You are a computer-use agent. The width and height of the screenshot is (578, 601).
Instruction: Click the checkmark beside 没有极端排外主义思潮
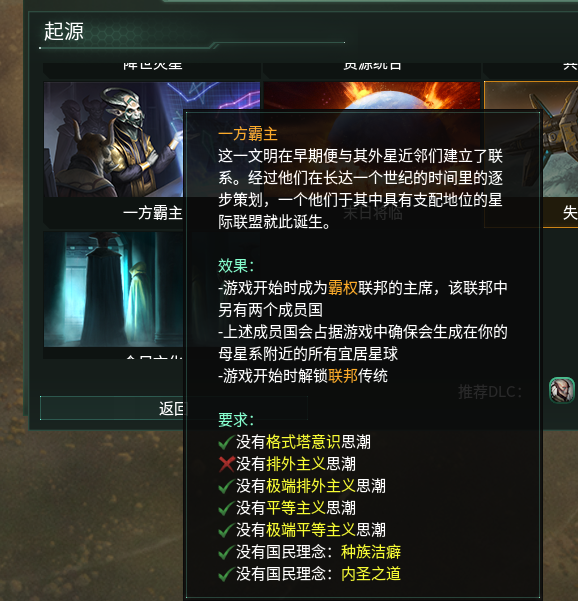click(227, 486)
